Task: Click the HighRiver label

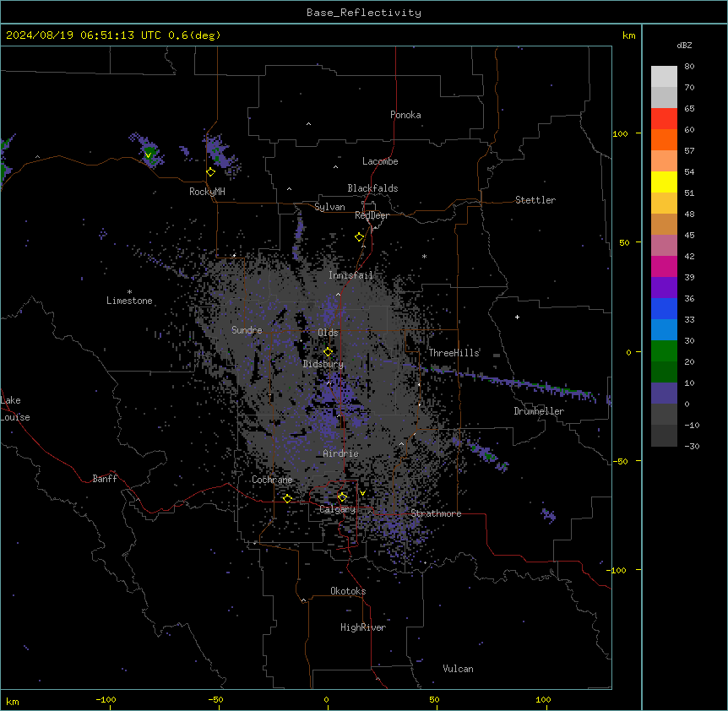Action: (x=363, y=627)
